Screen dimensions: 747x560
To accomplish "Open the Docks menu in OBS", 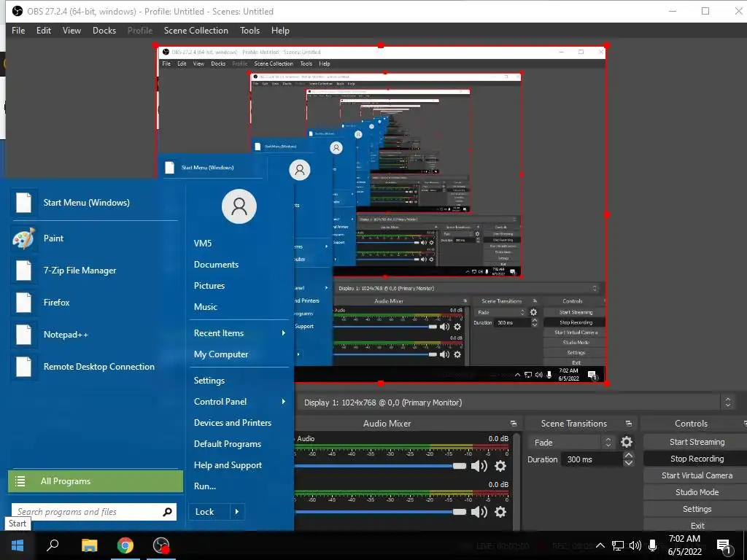I will pos(104,31).
